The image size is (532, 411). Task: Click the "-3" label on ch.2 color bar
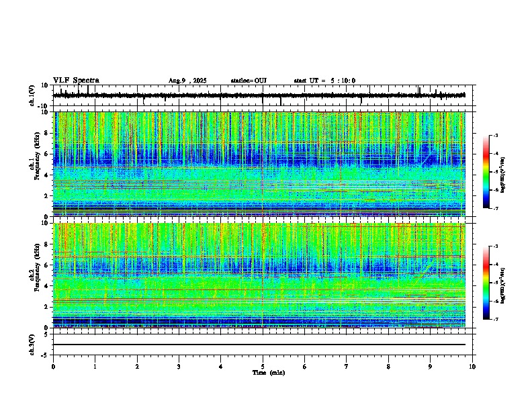pyautogui.click(x=496, y=246)
